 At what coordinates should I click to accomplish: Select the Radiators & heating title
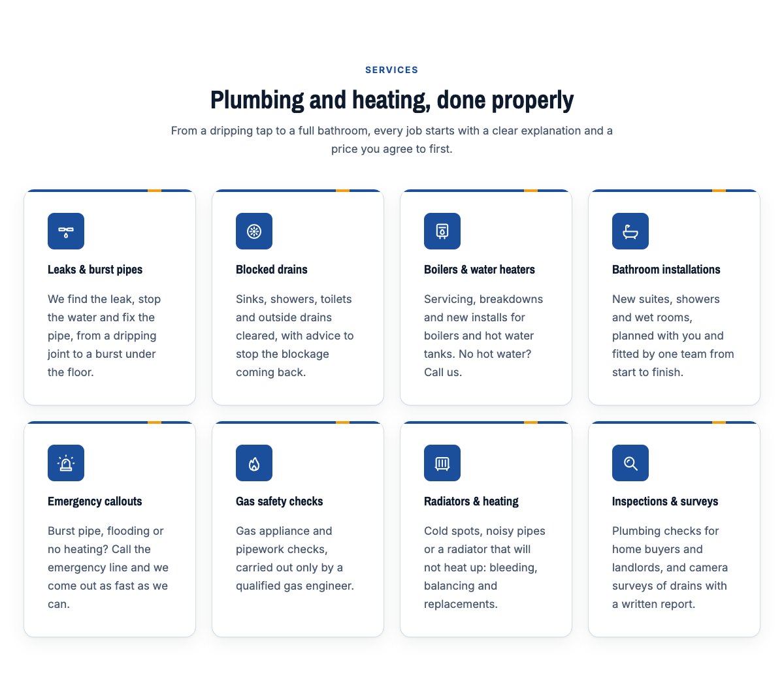point(471,501)
